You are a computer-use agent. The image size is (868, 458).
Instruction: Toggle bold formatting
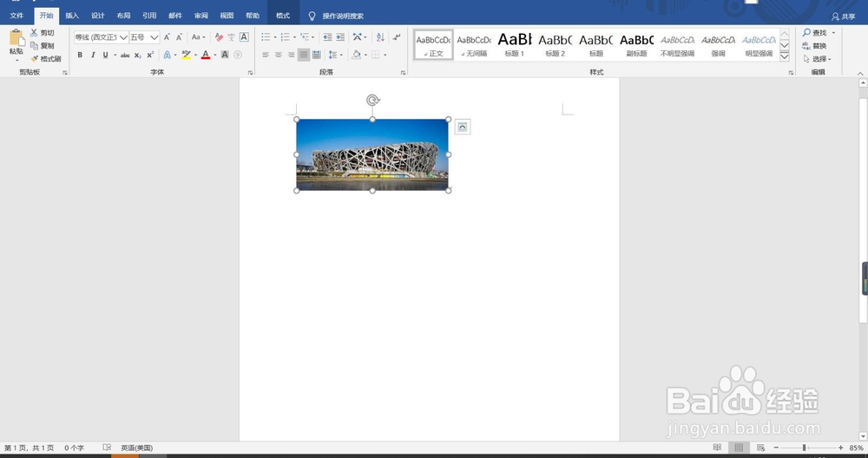tap(80, 55)
